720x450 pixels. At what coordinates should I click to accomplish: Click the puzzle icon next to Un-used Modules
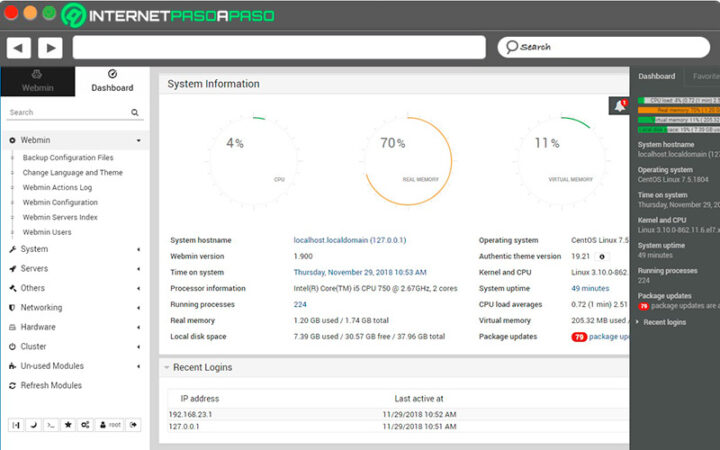pyautogui.click(x=12, y=366)
